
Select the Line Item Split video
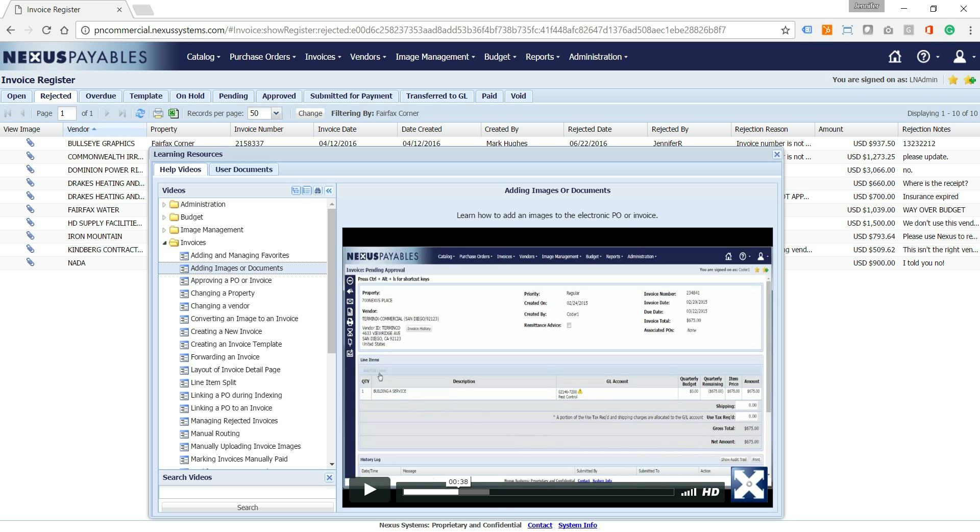point(213,382)
